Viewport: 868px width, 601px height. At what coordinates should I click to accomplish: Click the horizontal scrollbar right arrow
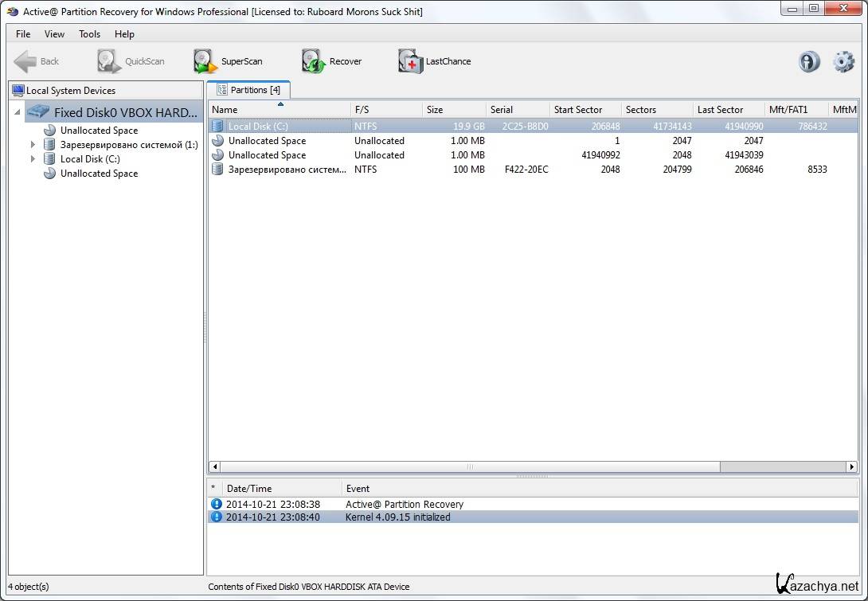pyautogui.click(x=851, y=467)
